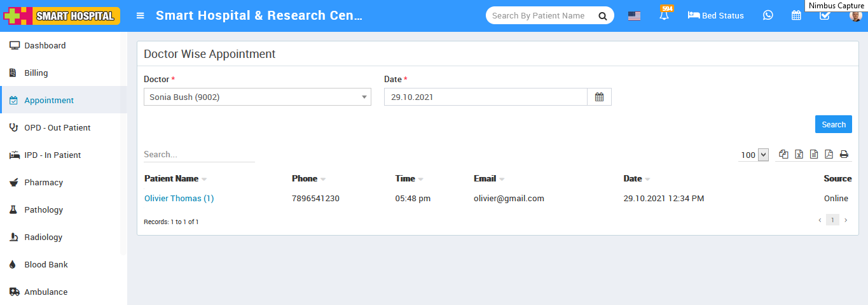
Task: Open the WhatsApp chat icon
Action: [x=768, y=15]
